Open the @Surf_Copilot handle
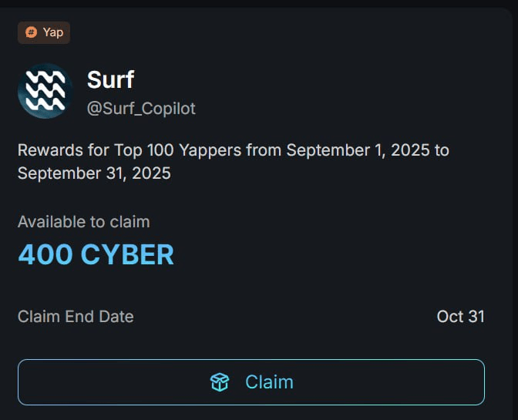The image size is (518, 420). coord(141,109)
